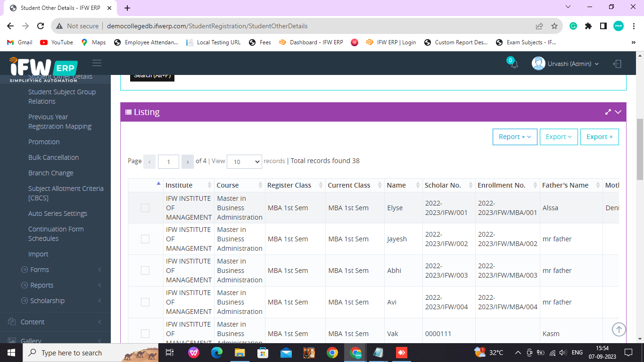The height and width of the screenshot is (362, 644).
Task: Open Previous Year Registration Mapping
Action: point(60,122)
